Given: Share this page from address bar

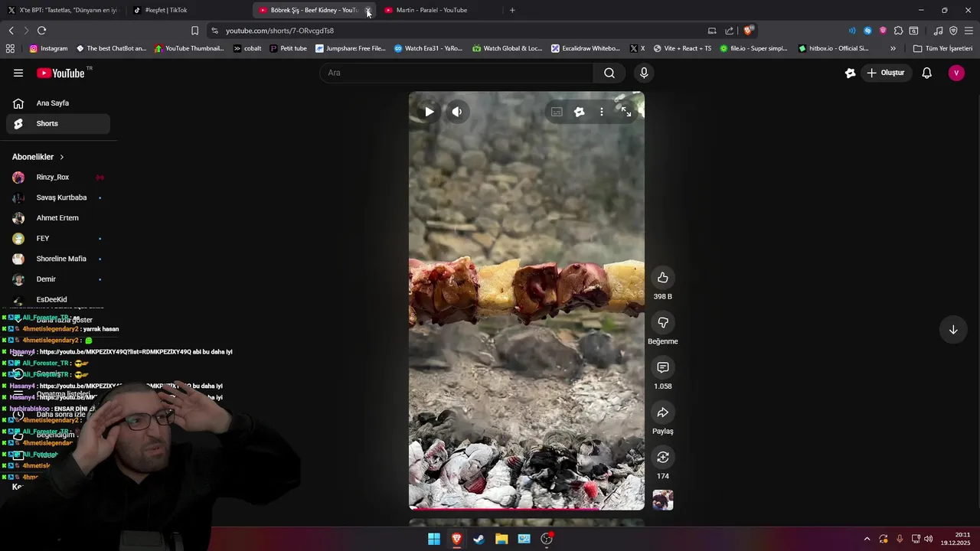Looking at the screenshot, I should 730,31.
